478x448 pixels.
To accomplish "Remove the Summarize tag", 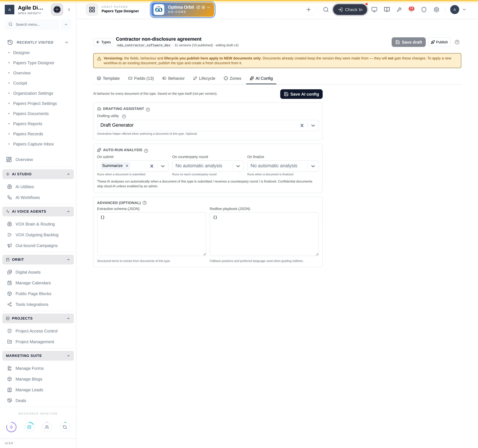I will click(x=127, y=166).
